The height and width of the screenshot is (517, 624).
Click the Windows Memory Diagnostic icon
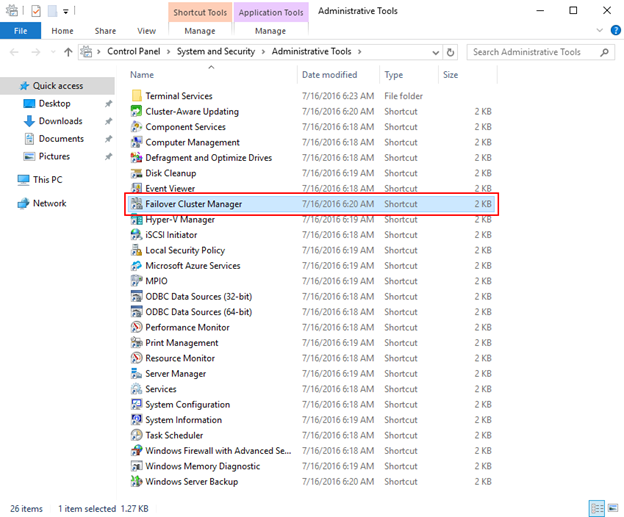pyautogui.click(x=137, y=466)
